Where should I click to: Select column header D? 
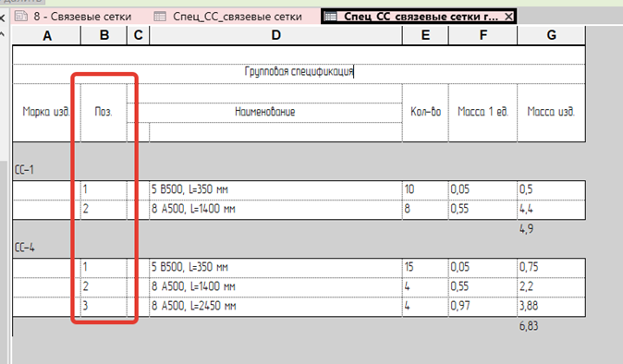pyautogui.click(x=275, y=35)
